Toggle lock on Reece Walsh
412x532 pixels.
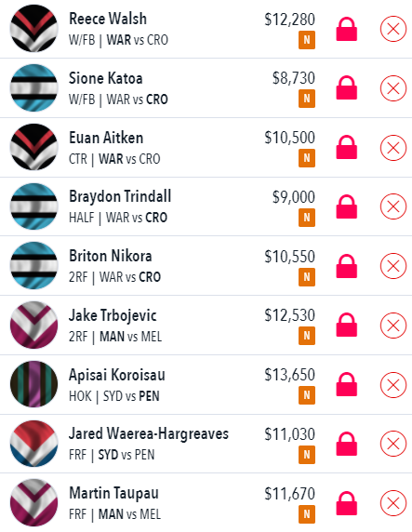pyautogui.click(x=347, y=29)
